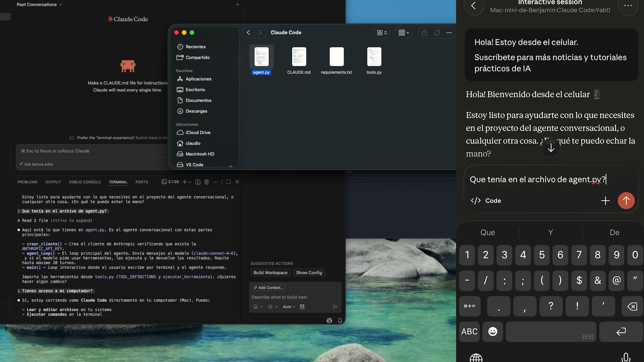Switch to the DEBUG CONSOLE tab
644x362 pixels.
point(85,182)
